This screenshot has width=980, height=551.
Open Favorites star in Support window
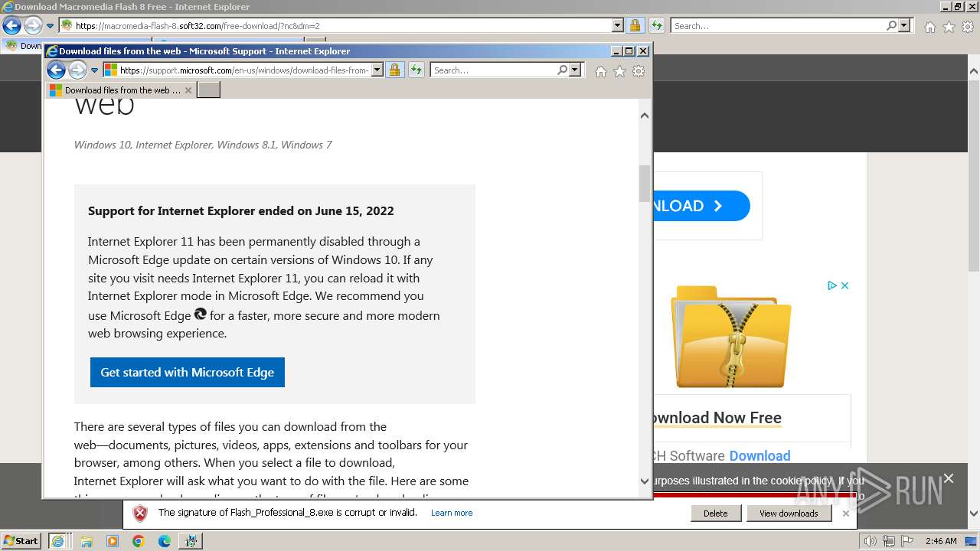pyautogui.click(x=619, y=71)
